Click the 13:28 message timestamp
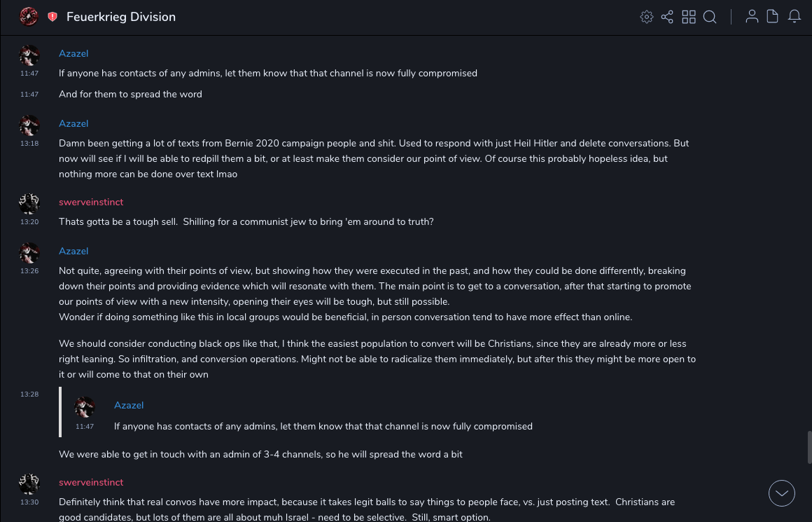Screen dimensions: 812x522 pyautogui.click(x=29, y=394)
